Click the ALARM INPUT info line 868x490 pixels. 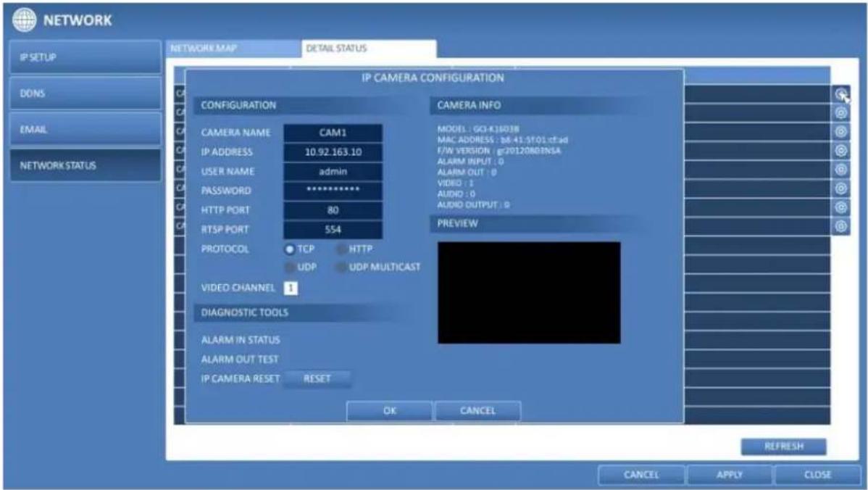(x=470, y=162)
